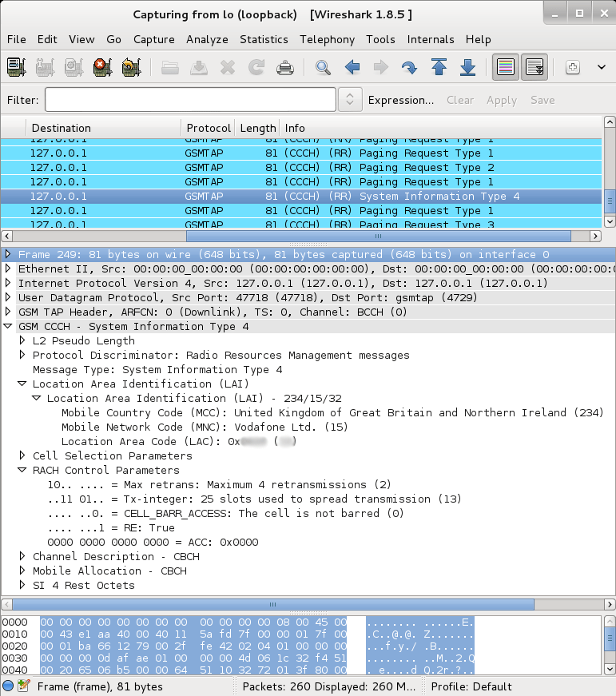
Task: Click the display filter input field
Action: click(190, 100)
